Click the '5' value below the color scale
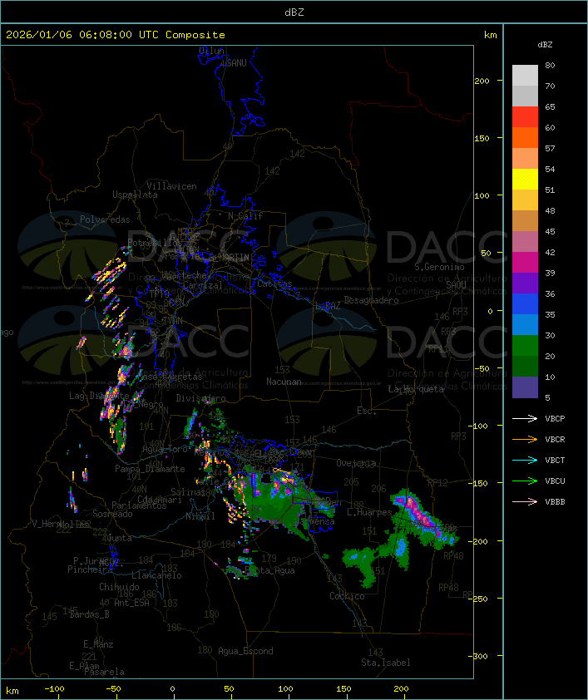Viewport: 588px width, 700px height. 547,397
